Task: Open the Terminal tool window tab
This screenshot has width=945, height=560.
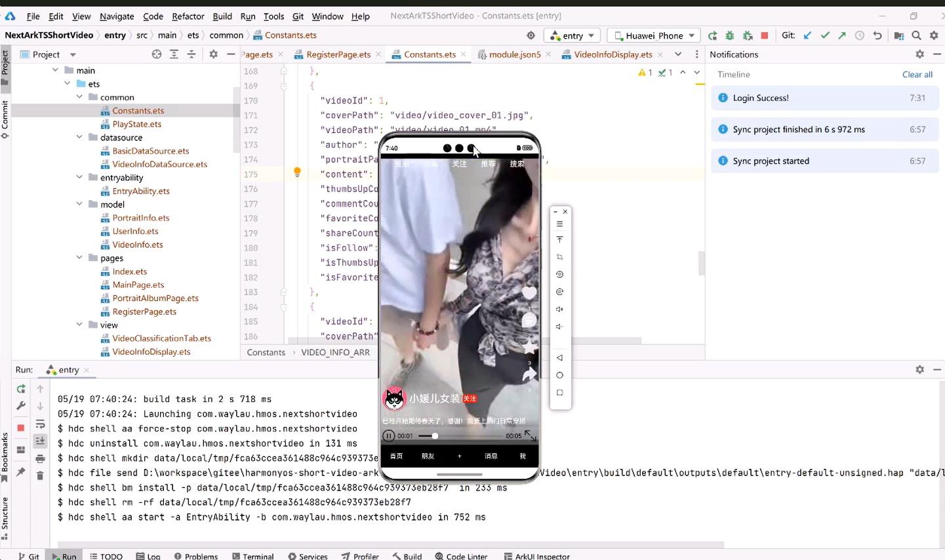Action: [252, 556]
